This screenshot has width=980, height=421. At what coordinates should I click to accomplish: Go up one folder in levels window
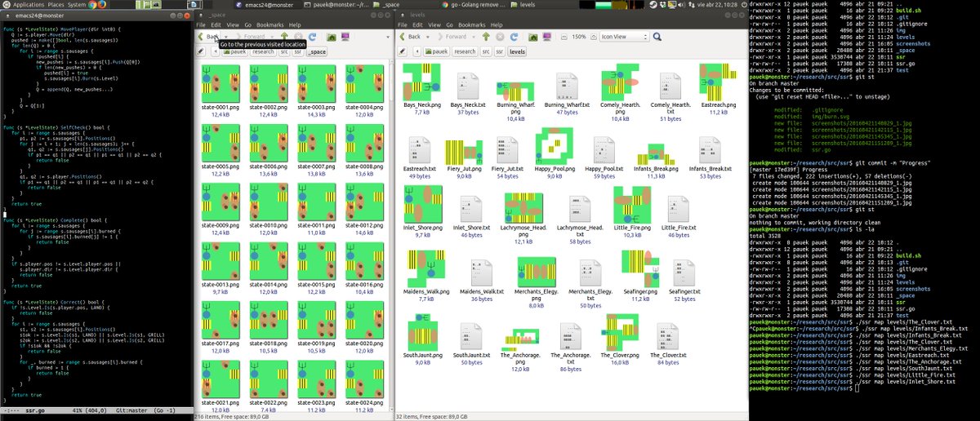pyautogui.click(x=486, y=37)
